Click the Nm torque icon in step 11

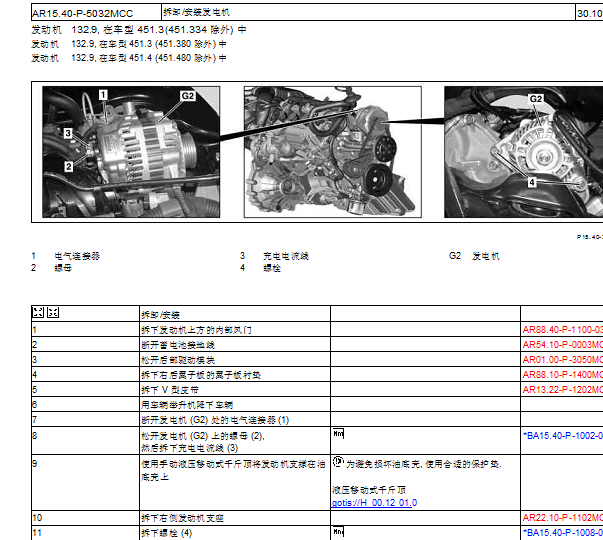tap(338, 532)
